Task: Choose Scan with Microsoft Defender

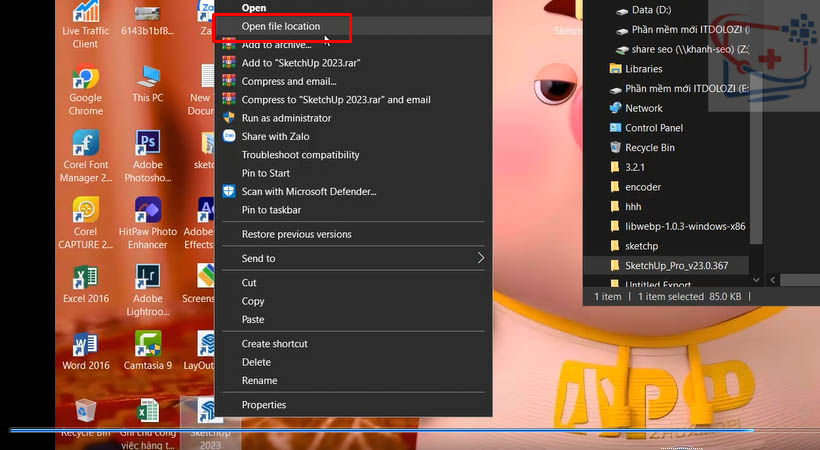Action: 308,191
